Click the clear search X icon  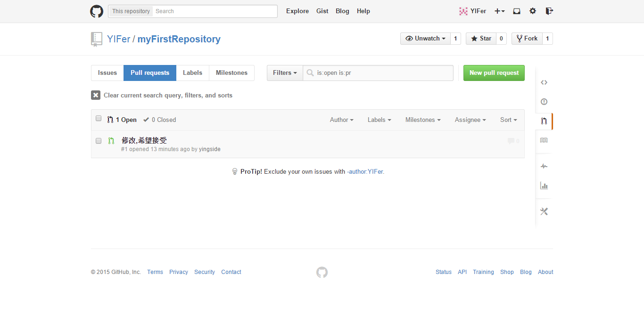click(x=96, y=95)
